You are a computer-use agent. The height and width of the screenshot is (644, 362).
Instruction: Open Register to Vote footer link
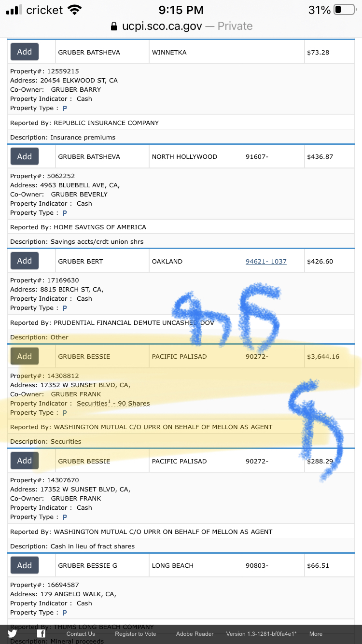coord(136,634)
